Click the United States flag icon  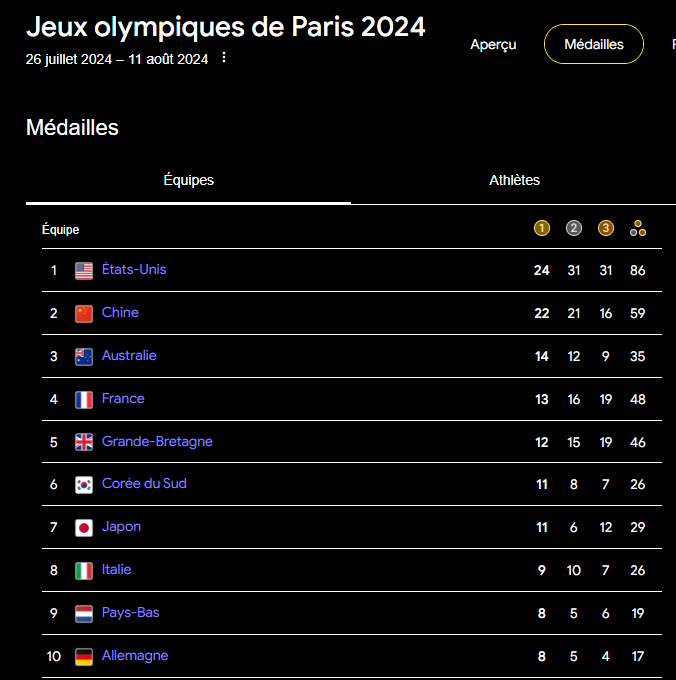(x=84, y=270)
